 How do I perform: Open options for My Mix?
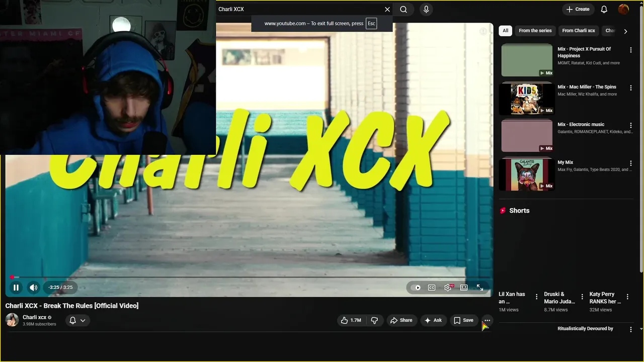(x=630, y=163)
